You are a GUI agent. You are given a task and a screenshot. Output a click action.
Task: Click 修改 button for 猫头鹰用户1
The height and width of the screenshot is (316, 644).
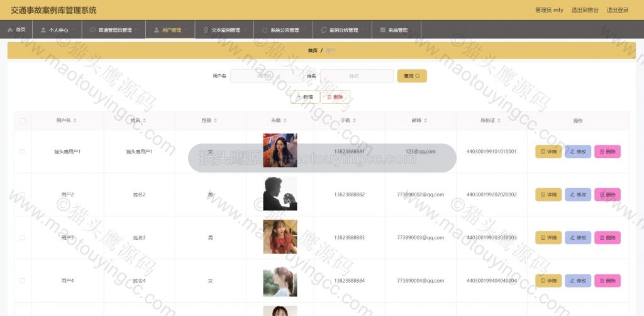coord(578,152)
